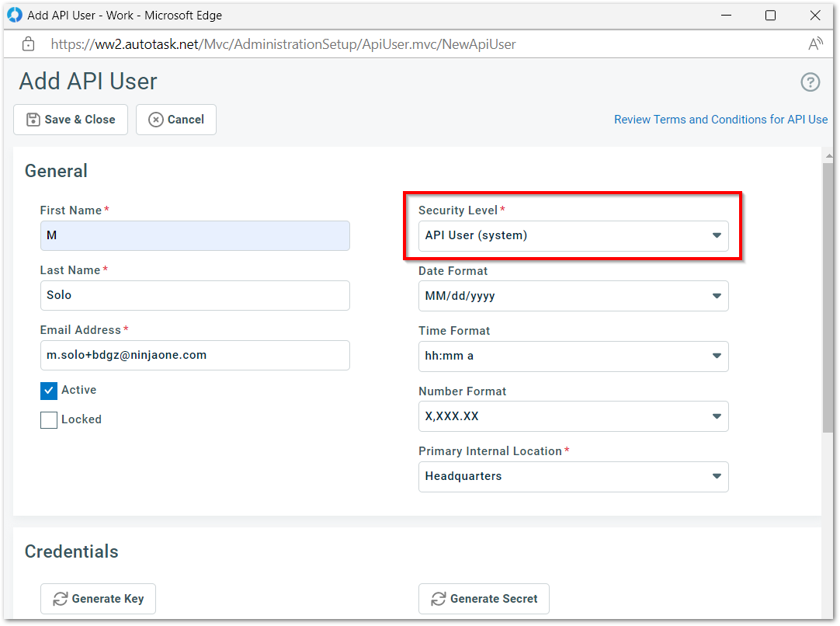The width and height of the screenshot is (840, 626).
Task: Click inside the Email Address field
Action: [x=194, y=355]
